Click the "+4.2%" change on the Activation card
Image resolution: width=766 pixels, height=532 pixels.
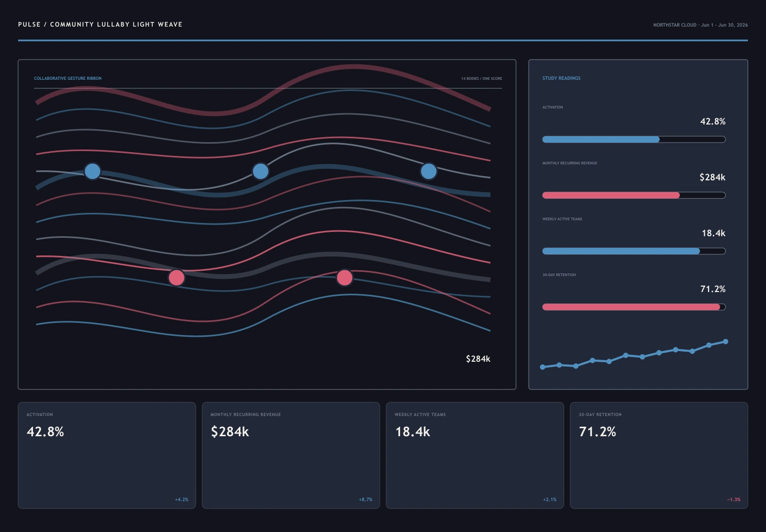coord(181,500)
